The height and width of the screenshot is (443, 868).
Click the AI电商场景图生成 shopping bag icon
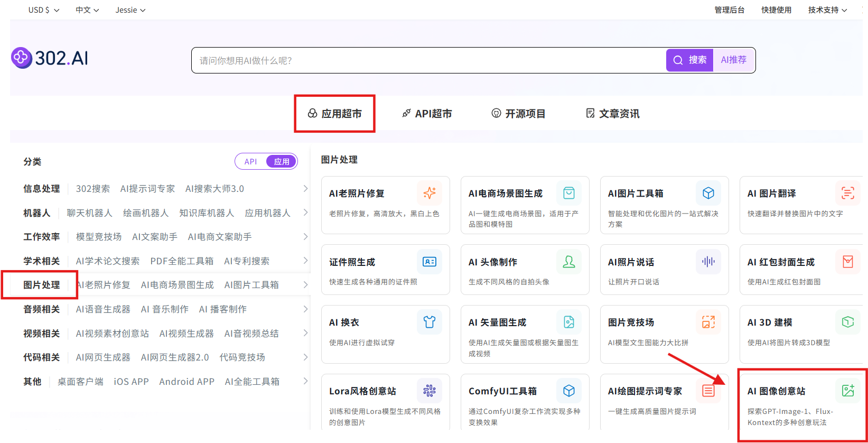(x=569, y=193)
